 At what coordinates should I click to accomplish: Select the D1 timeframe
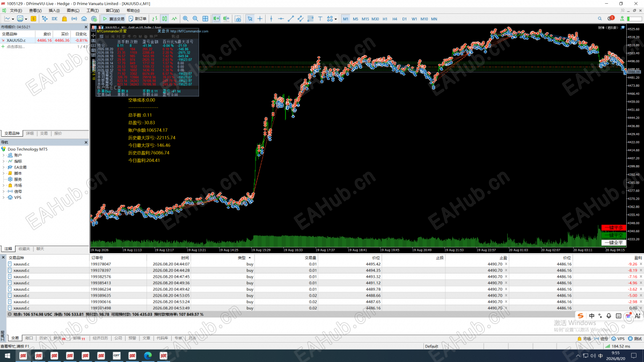tap(404, 19)
